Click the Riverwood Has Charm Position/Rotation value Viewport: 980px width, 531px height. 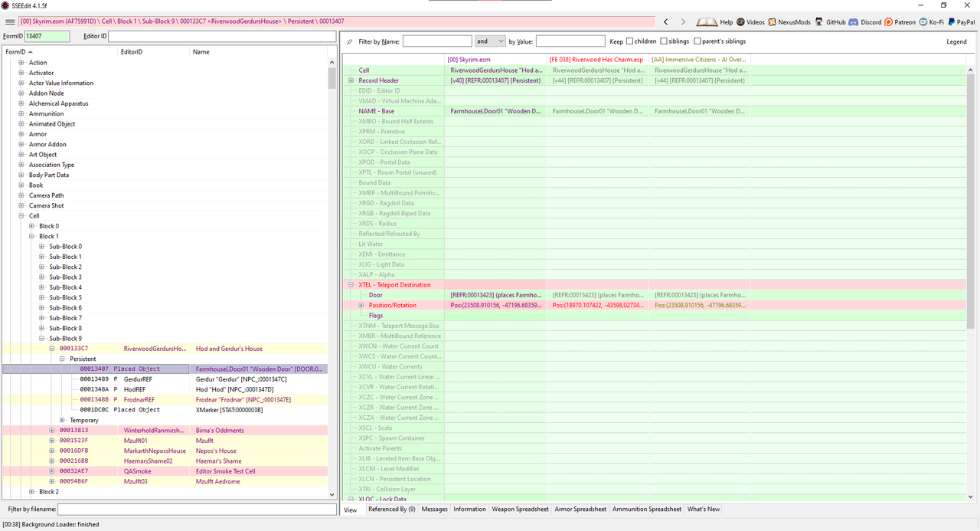(x=597, y=305)
